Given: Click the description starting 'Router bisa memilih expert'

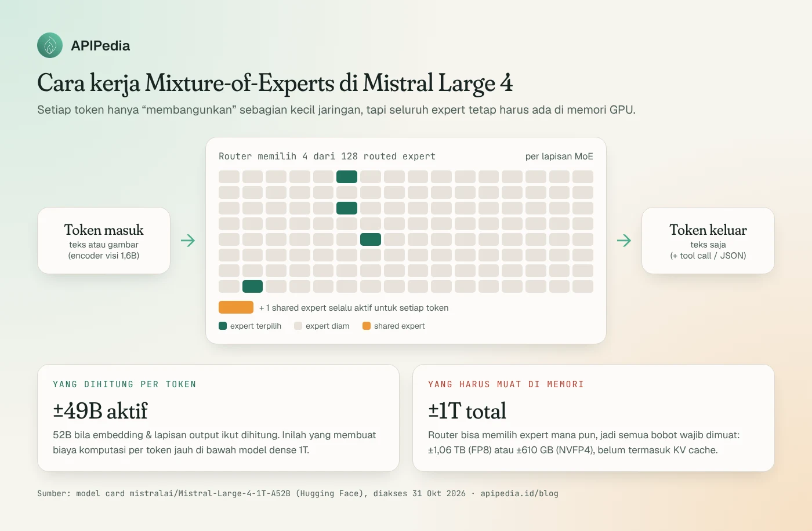Looking at the screenshot, I should pos(584,442).
